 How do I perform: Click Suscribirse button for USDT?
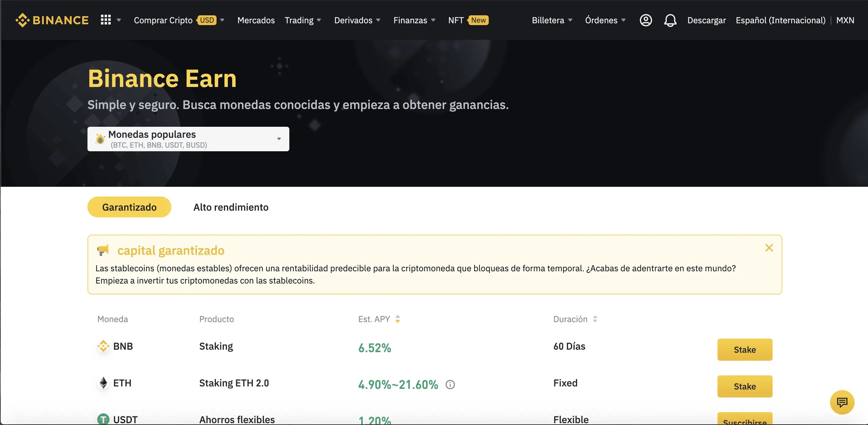pyautogui.click(x=745, y=419)
